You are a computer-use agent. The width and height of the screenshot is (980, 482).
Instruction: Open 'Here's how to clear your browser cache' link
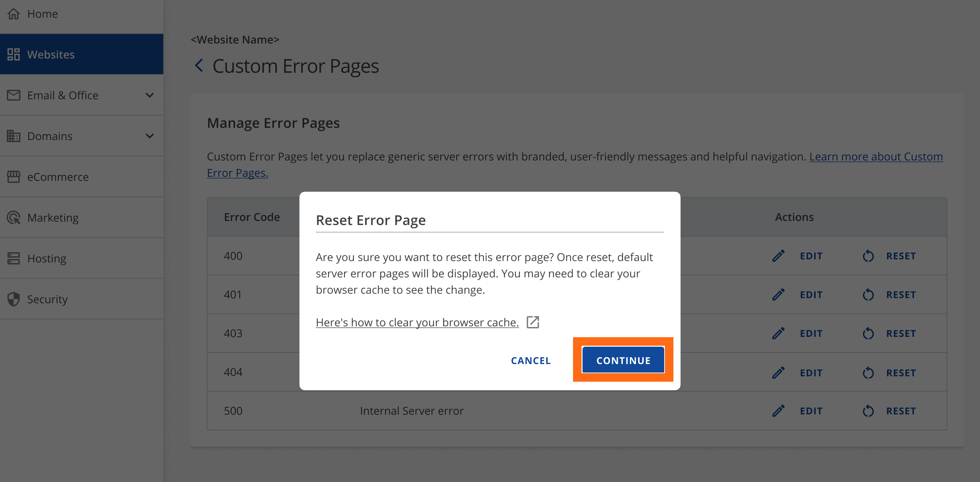[416, 322]
